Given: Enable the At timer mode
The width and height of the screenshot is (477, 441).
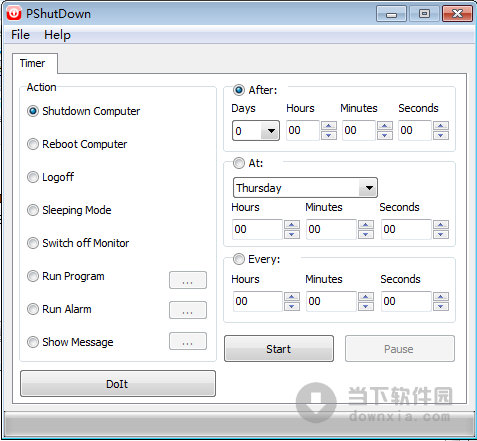Looking at the screenshot, I should [248, 163].
